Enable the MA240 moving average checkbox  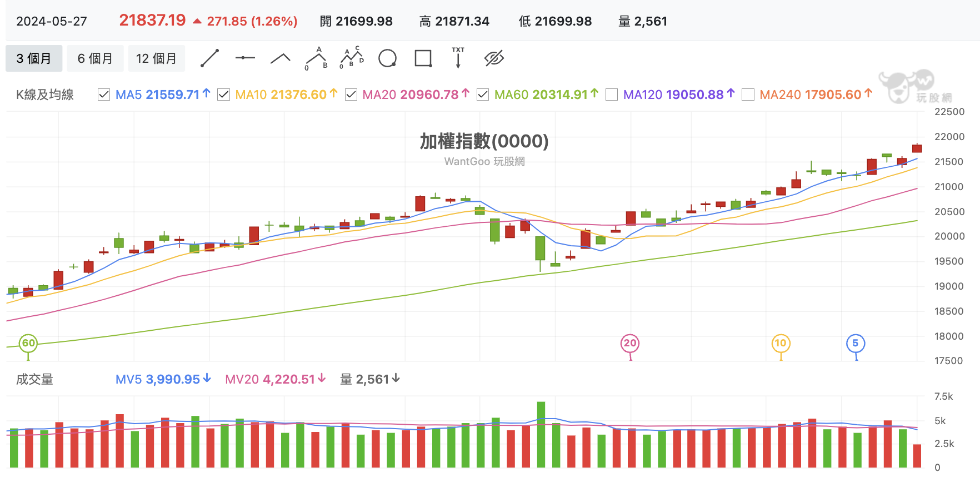(748, 95)
